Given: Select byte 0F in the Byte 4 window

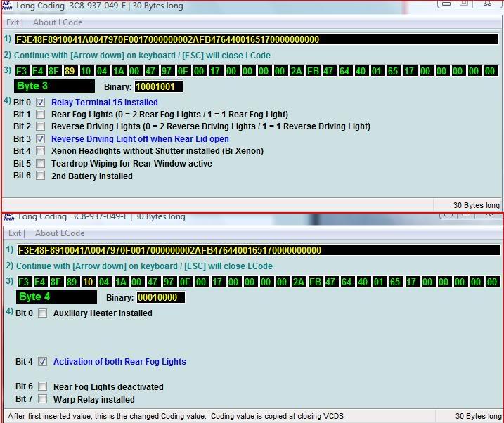Looking at the screenshot, I should 185,282.
